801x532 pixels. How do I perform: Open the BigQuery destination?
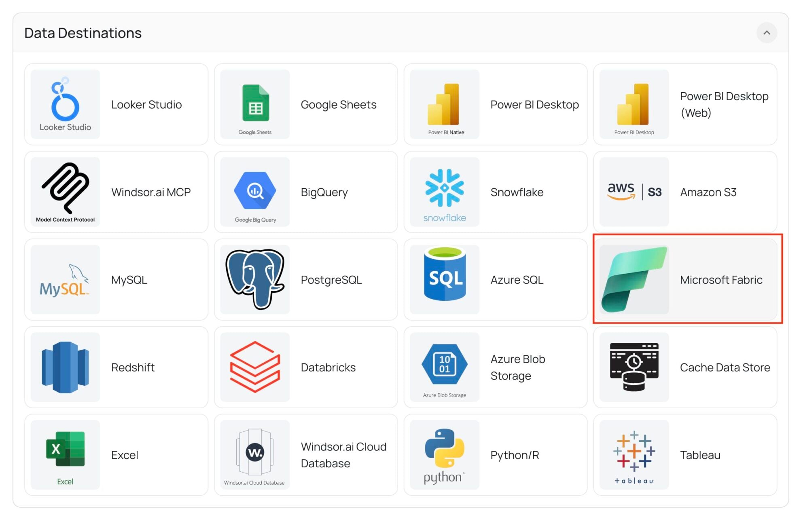(306, 192)
